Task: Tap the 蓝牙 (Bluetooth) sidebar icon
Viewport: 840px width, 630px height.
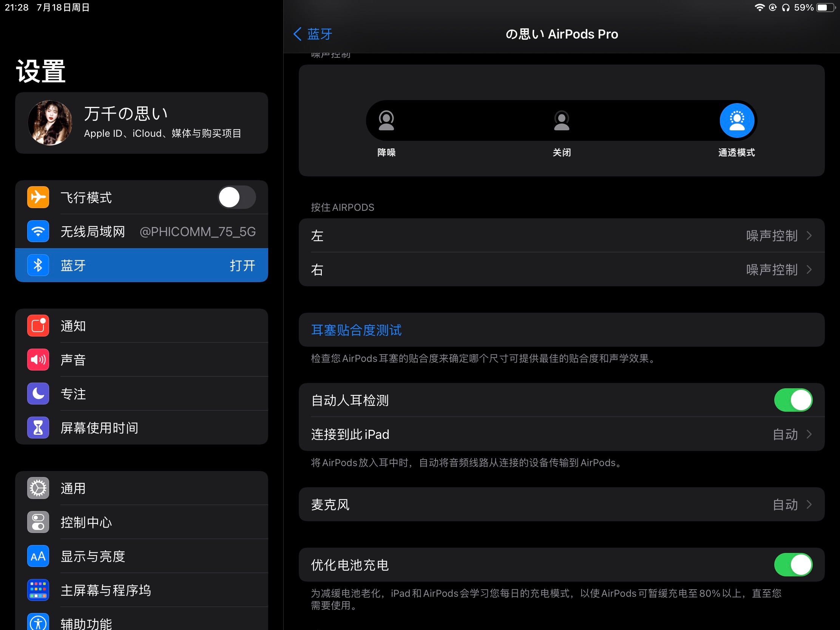Action: pos(37,265)
